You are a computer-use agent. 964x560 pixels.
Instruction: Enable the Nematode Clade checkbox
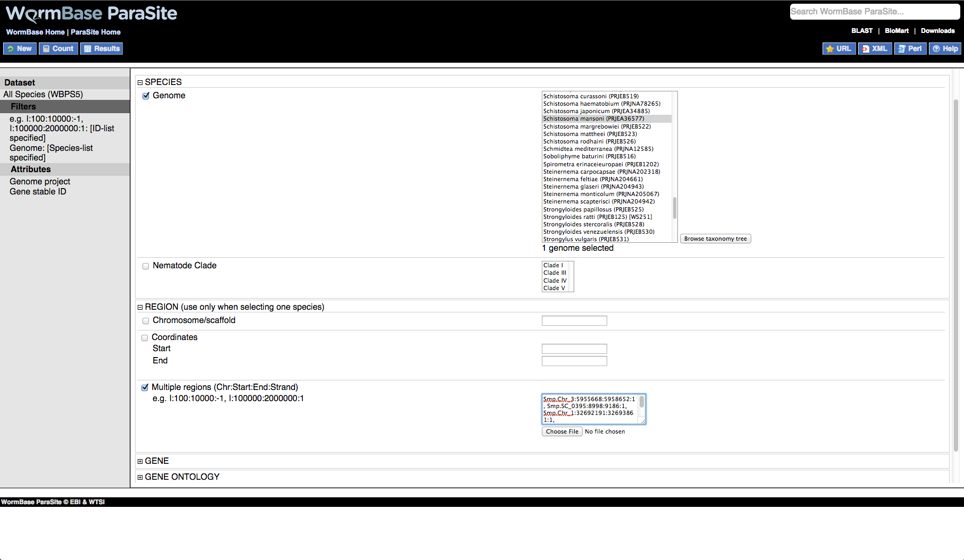146,266
